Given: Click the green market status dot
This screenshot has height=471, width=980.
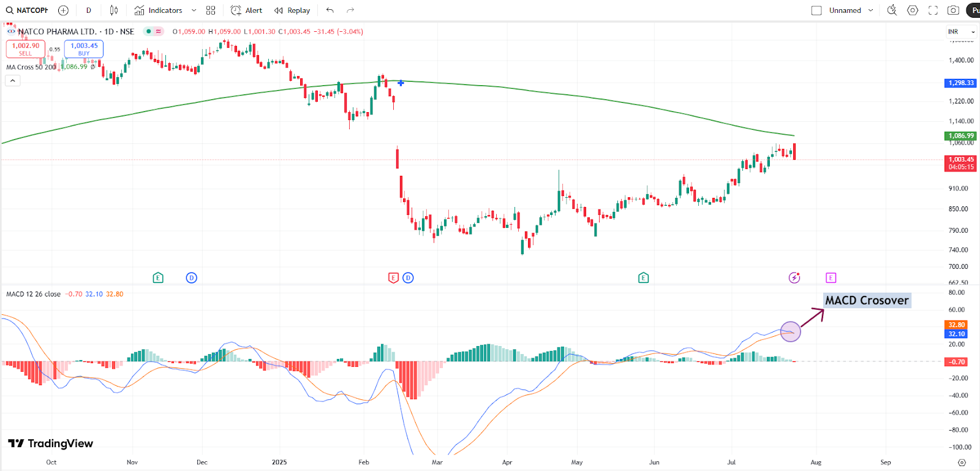Looking at the screenshot, I should (149, 31).
